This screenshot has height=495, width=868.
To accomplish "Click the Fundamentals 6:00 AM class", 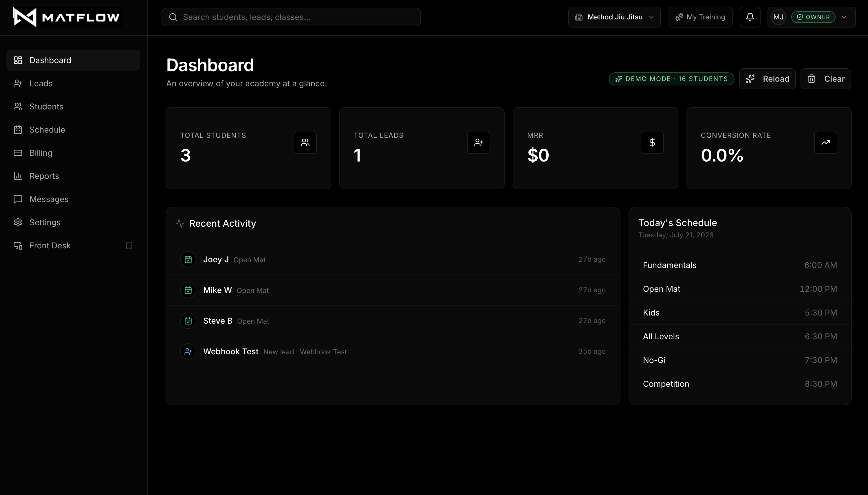I will click(740, 265).
